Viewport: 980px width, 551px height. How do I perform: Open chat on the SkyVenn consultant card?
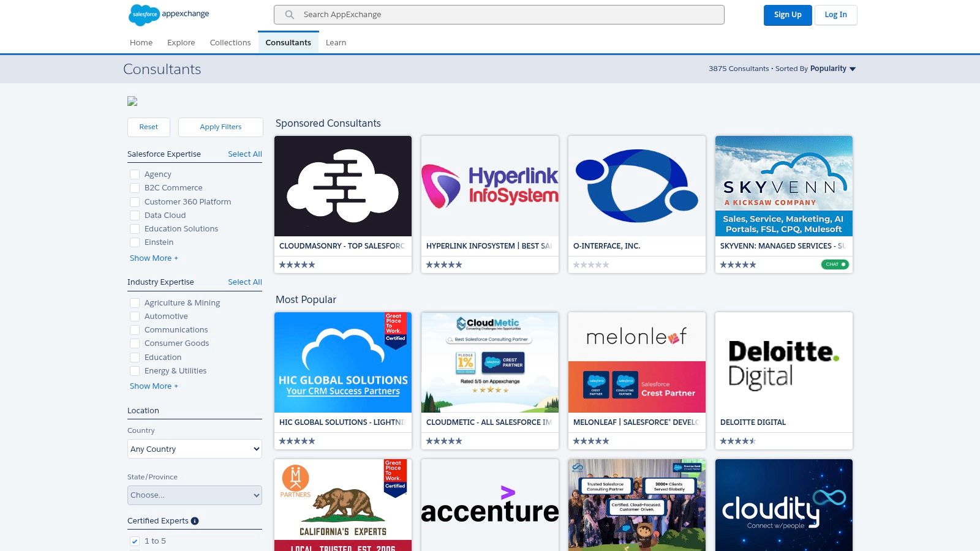834,264
